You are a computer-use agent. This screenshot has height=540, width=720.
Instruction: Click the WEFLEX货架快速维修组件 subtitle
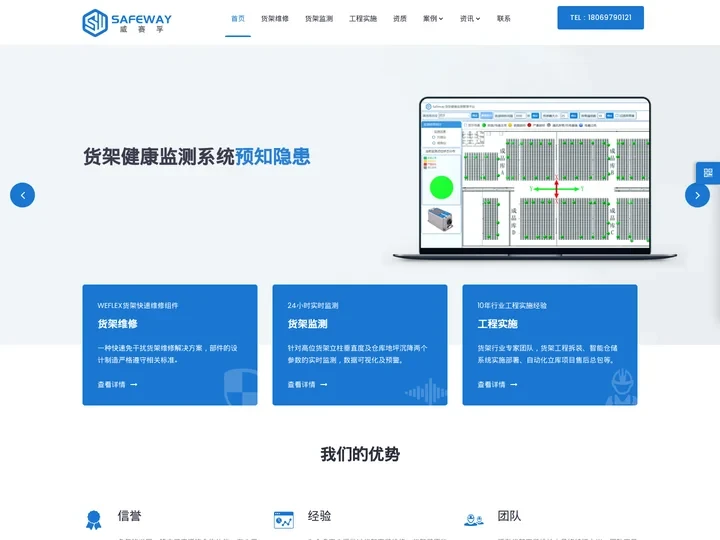coord(138,305)
